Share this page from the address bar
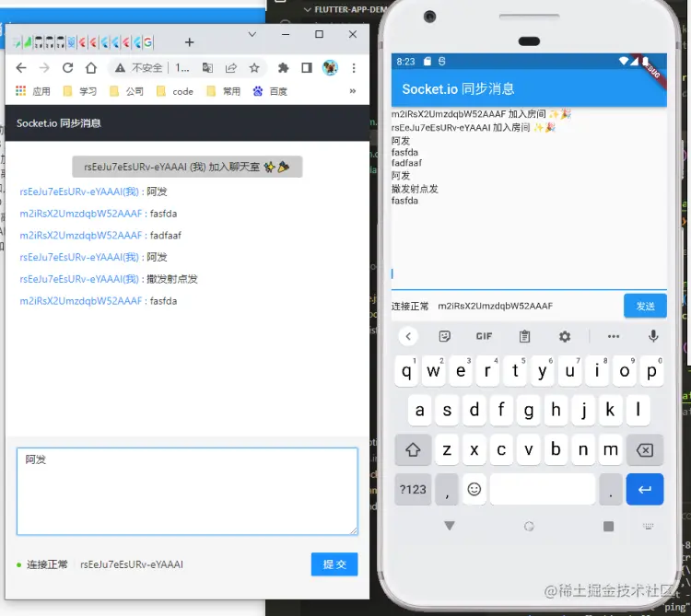The width and height of the screenshot is (691, 616). pos(231,68)
